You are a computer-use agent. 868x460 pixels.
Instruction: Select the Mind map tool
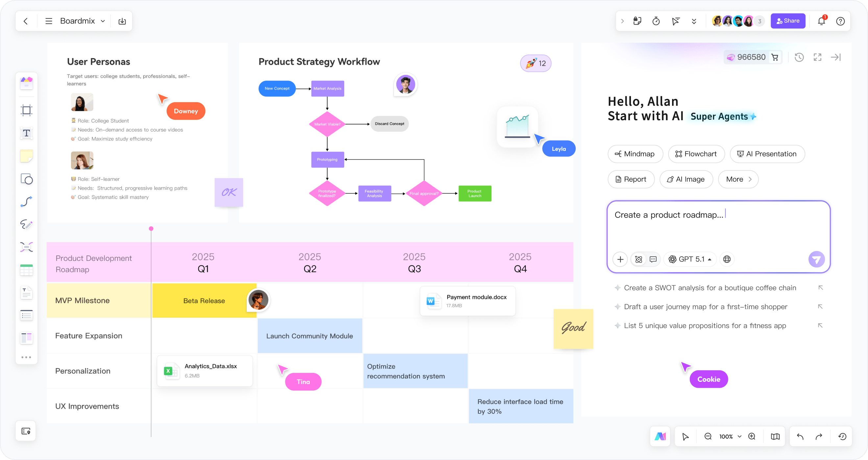26,247
